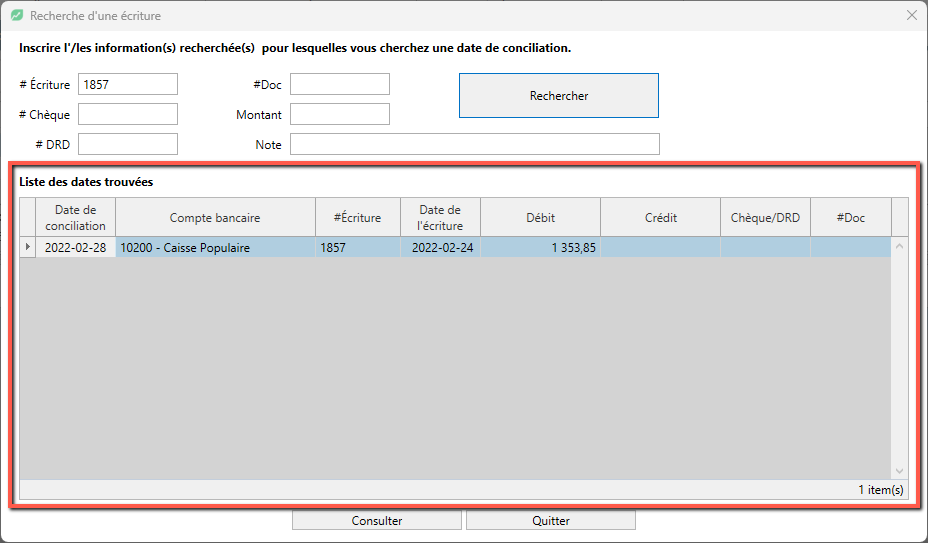The width and height of the screenshot is (928, 543).
Task: Open the selected entry with Consulter
Action: (x=376, y=520)
